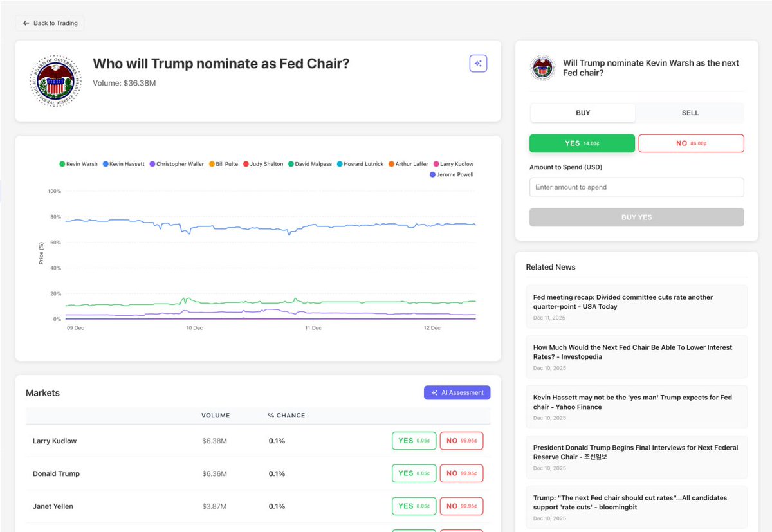772x532 pixels.
Task: Switch to the BUY tab
Action: (x=583, y=113)
